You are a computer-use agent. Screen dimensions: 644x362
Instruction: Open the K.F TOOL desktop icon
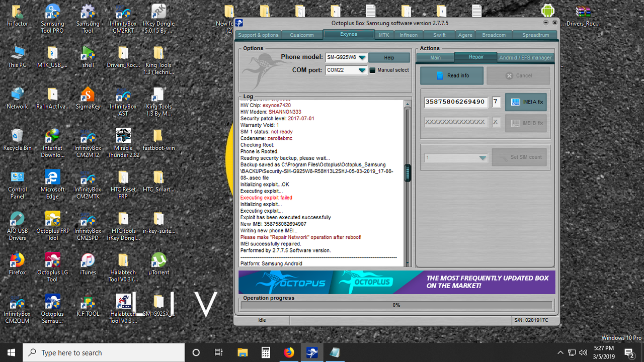[88, 305]
